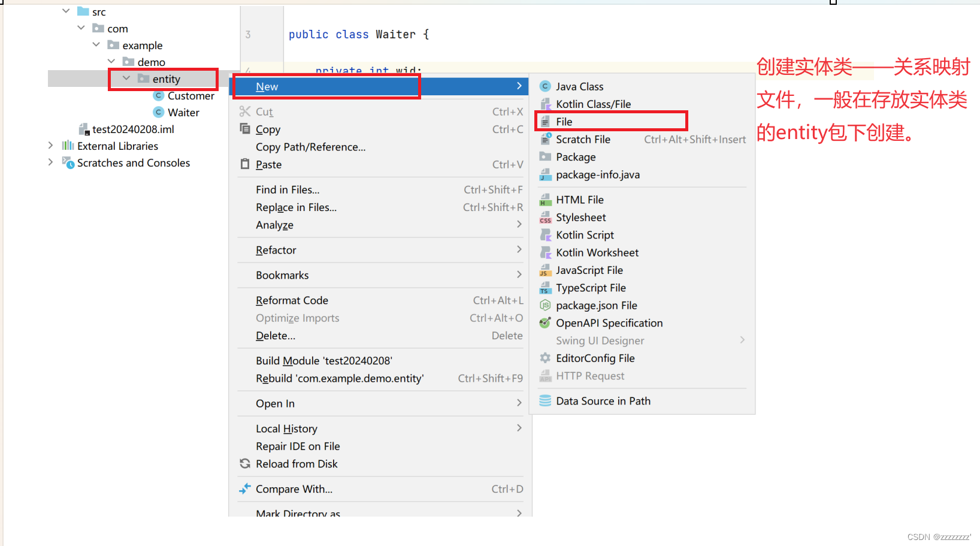Click the Data Source in Path database icon
980x546 pixels.
tap(545, 401)
